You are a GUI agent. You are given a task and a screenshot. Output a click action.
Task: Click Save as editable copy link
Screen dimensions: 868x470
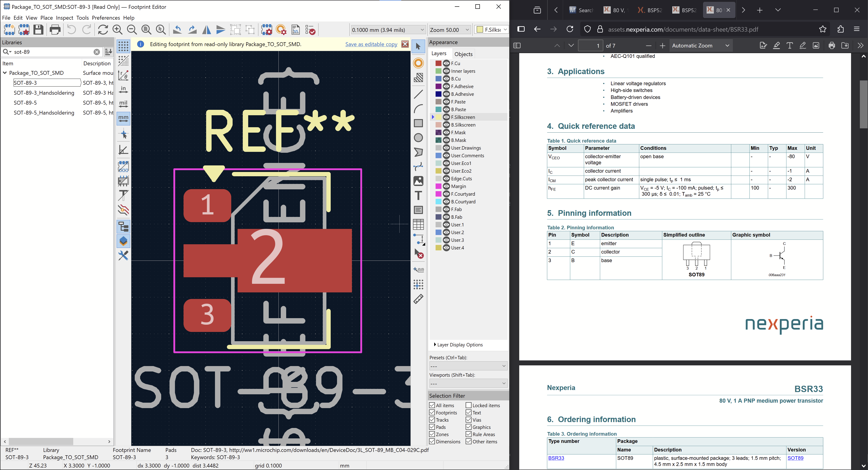click(371, 44)
